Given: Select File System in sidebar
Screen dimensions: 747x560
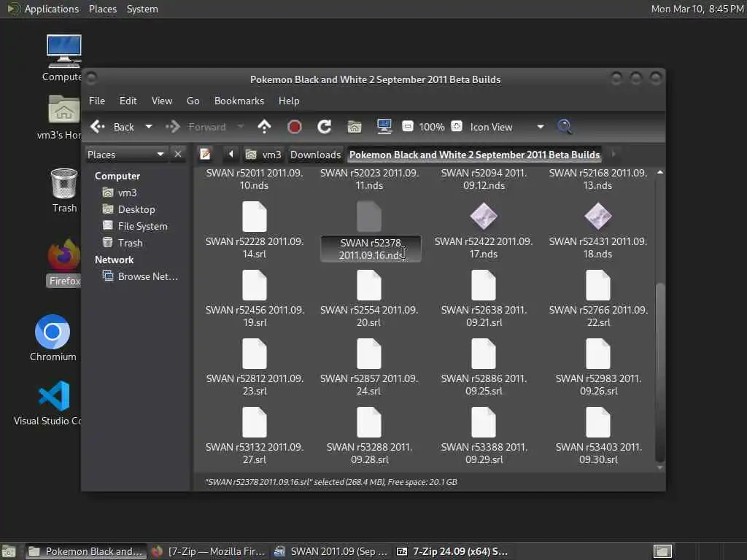Looking at the screenshot, I should [142, 226].
